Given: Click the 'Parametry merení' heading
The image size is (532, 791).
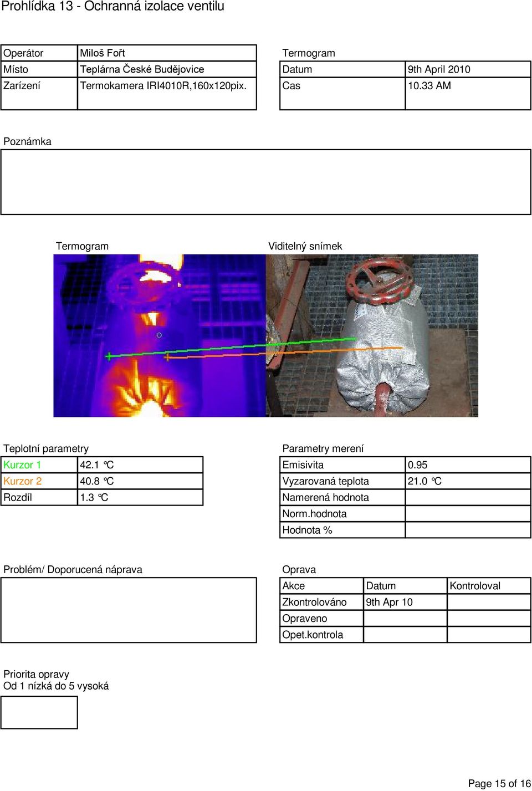Looking at the screenshot, I should point(323,448).
